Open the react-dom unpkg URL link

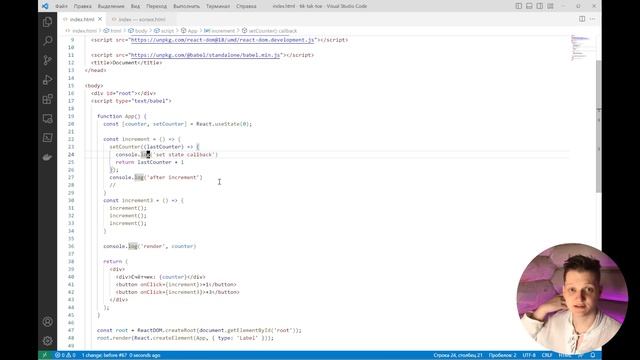click(222, 40)
